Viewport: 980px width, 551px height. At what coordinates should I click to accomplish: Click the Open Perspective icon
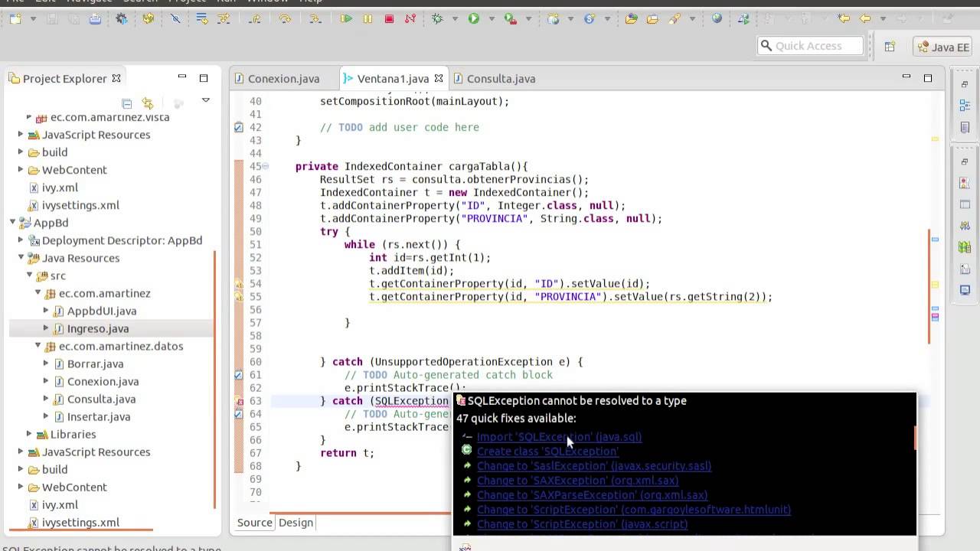pyautogui.click(x=890, y=47)
